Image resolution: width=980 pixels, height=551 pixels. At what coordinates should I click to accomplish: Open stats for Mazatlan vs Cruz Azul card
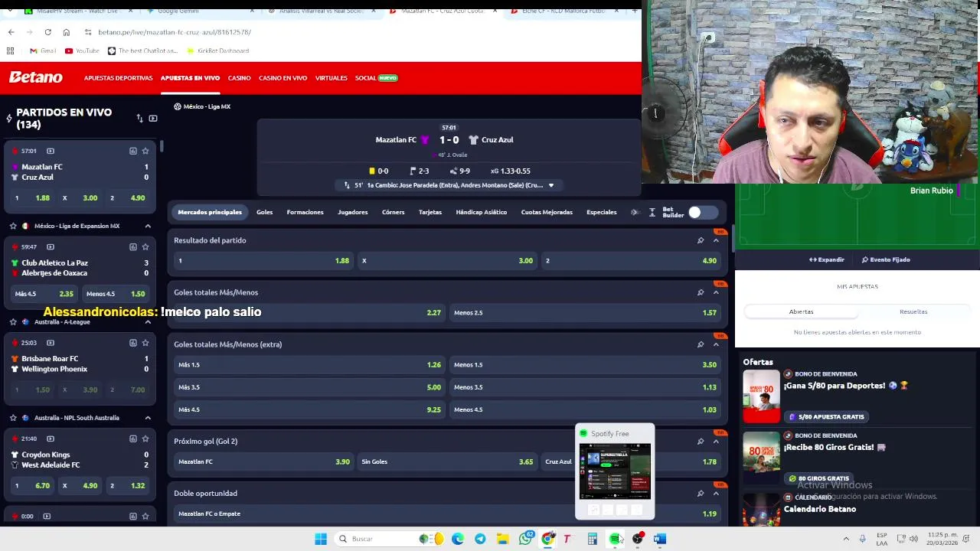132,151
